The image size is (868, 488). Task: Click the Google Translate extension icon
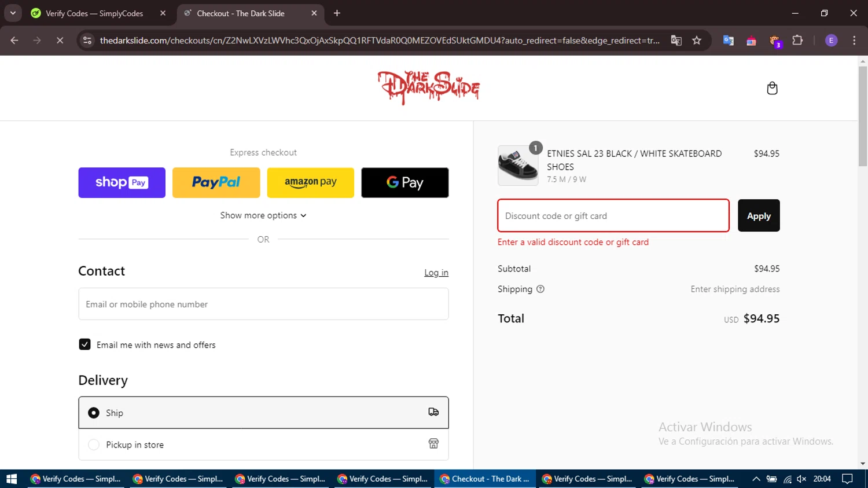point(728,41)
